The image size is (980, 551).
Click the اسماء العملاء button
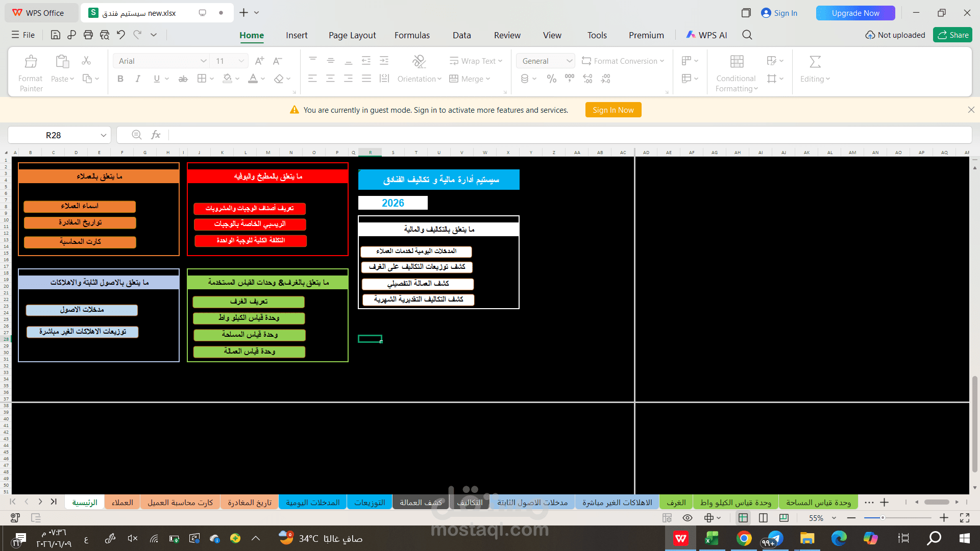tap(80, 206)
